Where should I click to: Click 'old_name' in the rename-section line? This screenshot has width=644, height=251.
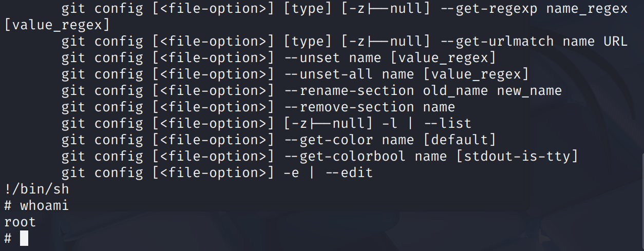click(x=456, y=91)
